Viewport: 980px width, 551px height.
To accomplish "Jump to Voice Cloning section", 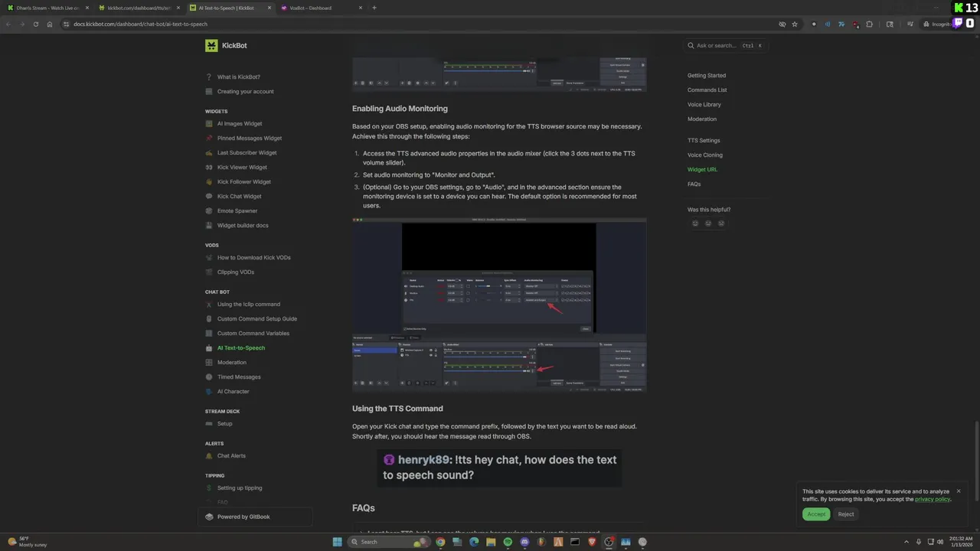I will pos(705,155).
